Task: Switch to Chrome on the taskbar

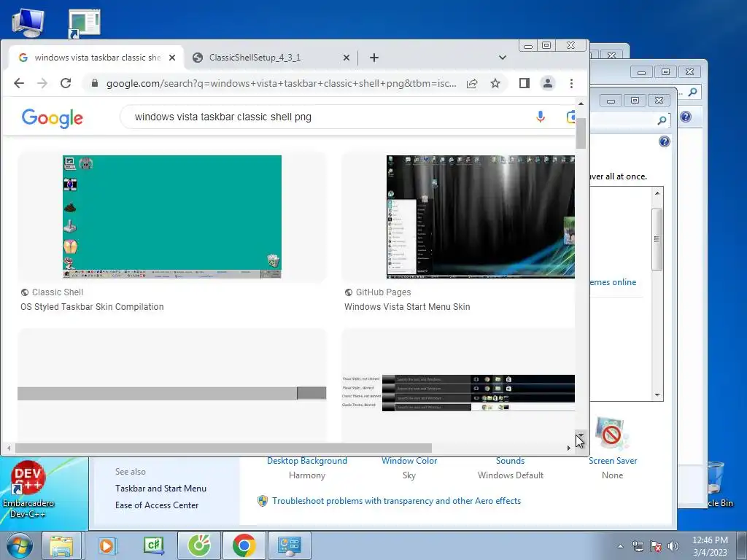Action: [x=244, y=545]
